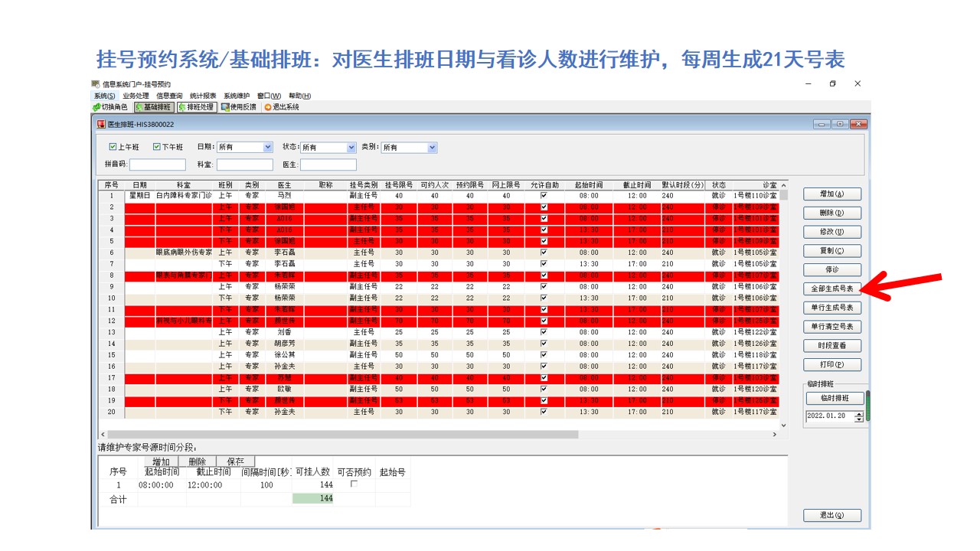The height and width of the screenshot is (551, 980).
Task: Click the 修改(U) button
Action: click(832, 232)
